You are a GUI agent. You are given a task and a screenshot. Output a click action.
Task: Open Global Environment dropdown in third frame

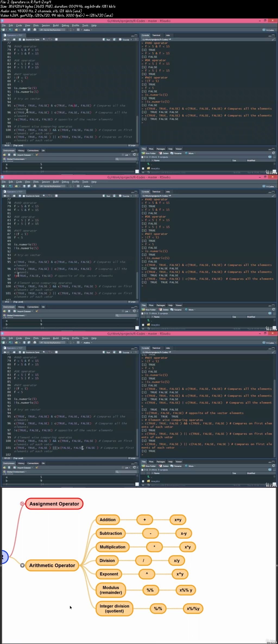point(15,472)
